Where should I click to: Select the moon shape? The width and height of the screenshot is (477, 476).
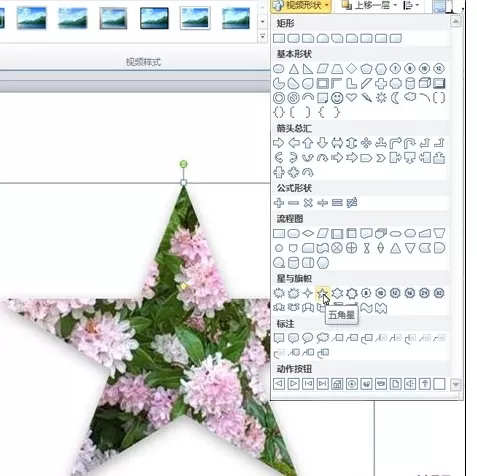pos(395,98)
